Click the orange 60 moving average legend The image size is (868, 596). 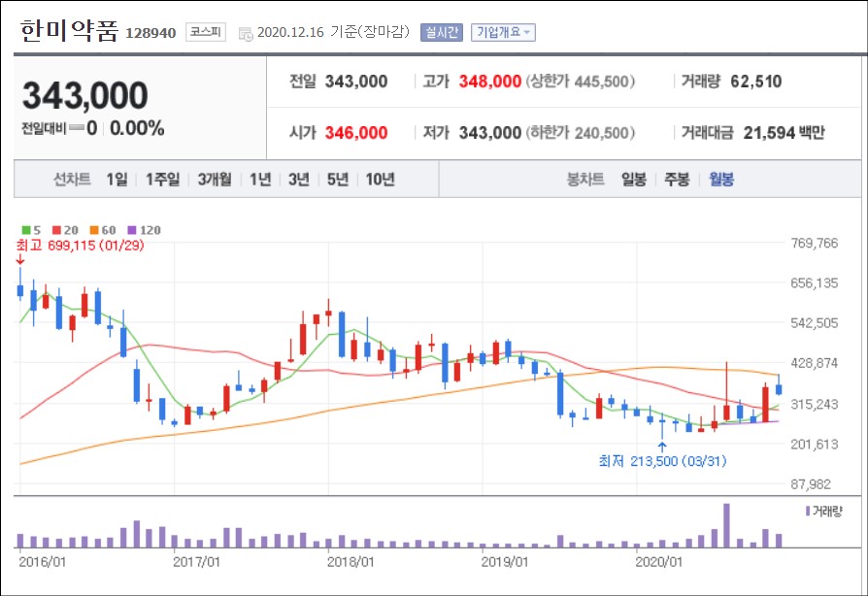(103, 230)
